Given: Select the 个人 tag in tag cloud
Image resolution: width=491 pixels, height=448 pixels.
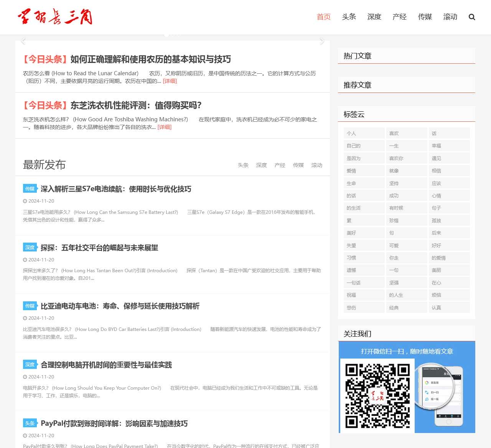Looking at the screenshot, I should (x=364, y=133).
